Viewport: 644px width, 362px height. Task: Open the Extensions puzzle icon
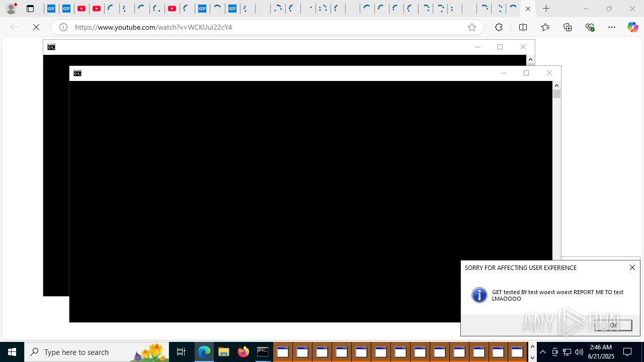(x=499, y=27)
